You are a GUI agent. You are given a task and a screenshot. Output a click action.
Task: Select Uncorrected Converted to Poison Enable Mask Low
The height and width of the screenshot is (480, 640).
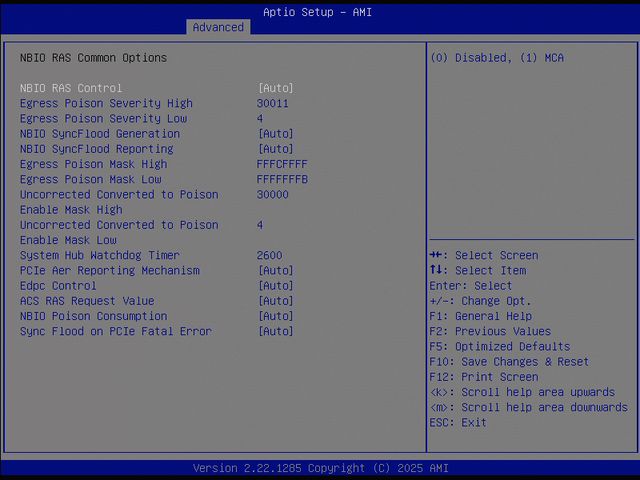119,232
